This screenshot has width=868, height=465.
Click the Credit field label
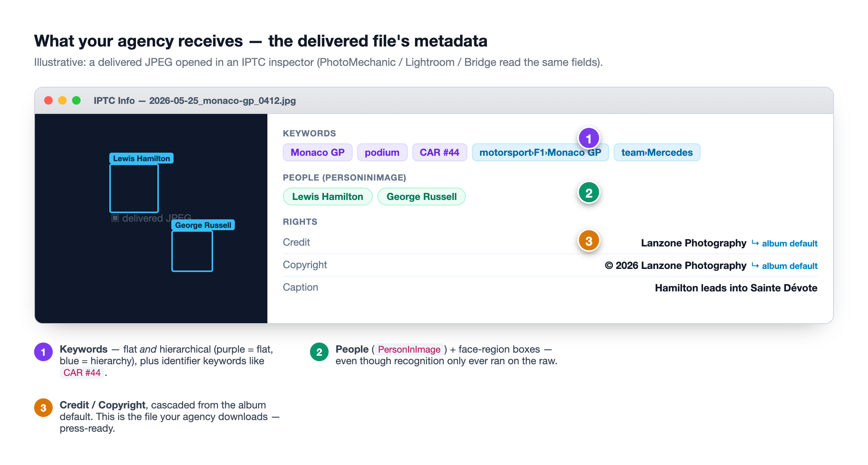coord(296,242)
